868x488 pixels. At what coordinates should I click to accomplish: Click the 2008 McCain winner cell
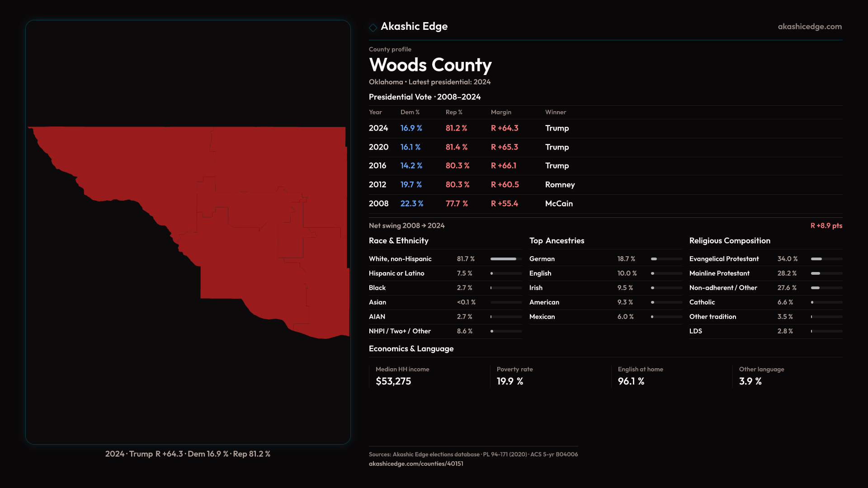pos(559,204)
